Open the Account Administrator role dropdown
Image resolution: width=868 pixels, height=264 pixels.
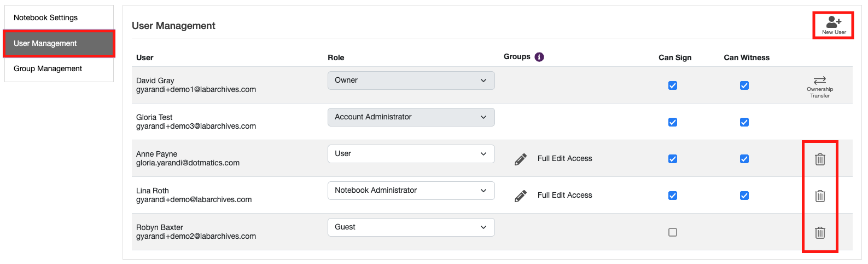pyautogui.click(x=411, y=117)
